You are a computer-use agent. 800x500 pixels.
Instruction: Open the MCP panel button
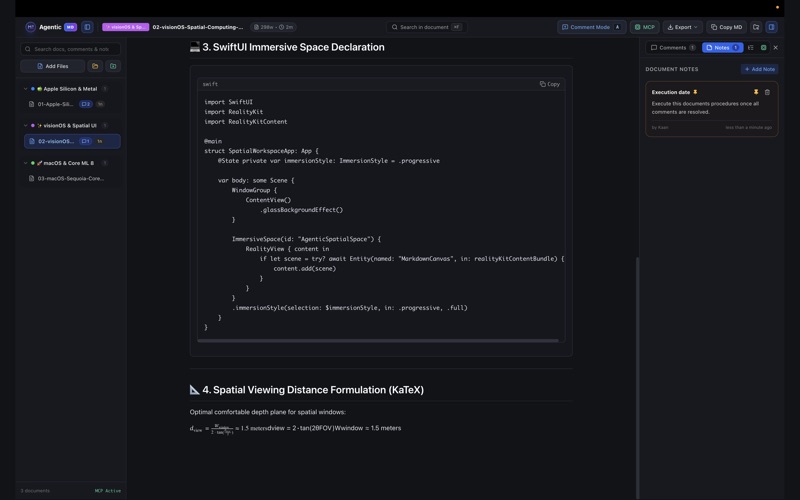point(644,27)
